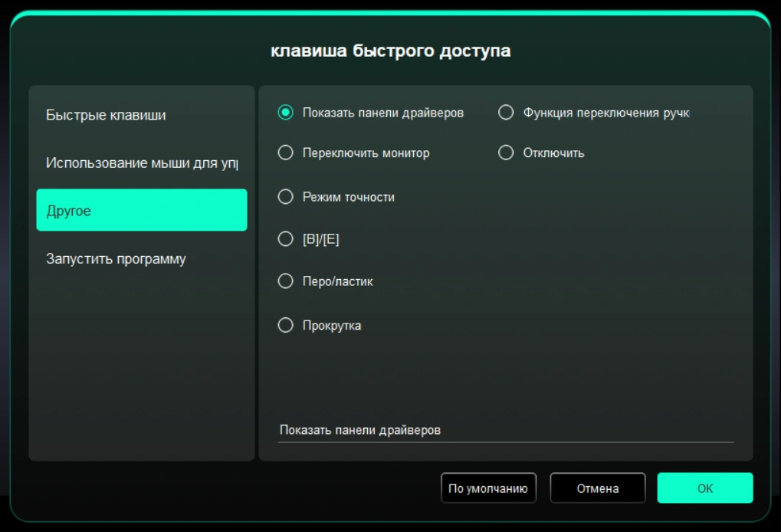
Task: Select the '[B]/[E]' radio button
Action: pos(286,239)
